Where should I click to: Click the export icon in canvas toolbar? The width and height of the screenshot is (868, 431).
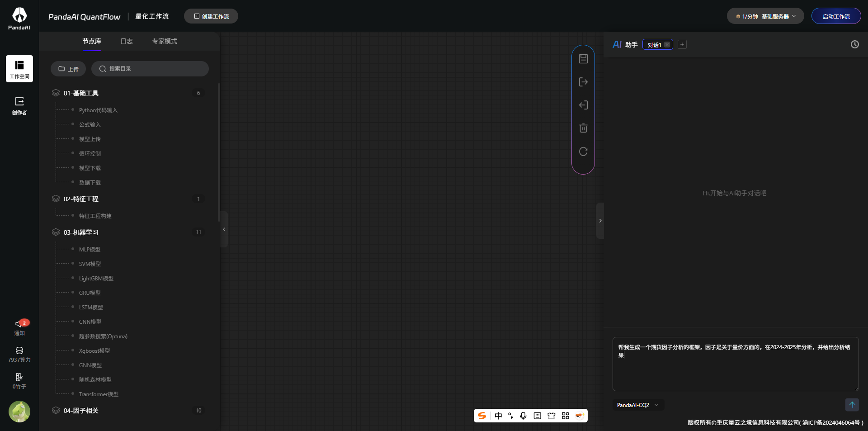583,82
